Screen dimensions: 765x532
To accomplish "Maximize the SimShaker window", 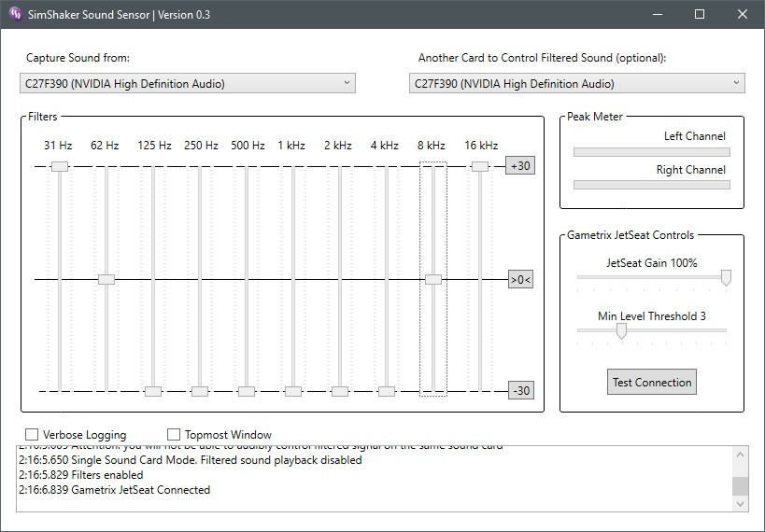I will 700,14.
